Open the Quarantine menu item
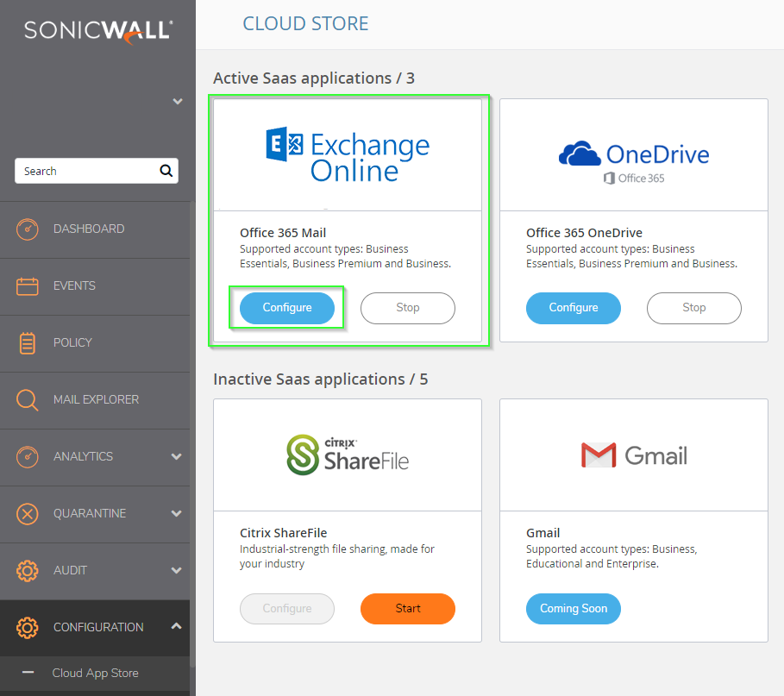 click(95, 514)
